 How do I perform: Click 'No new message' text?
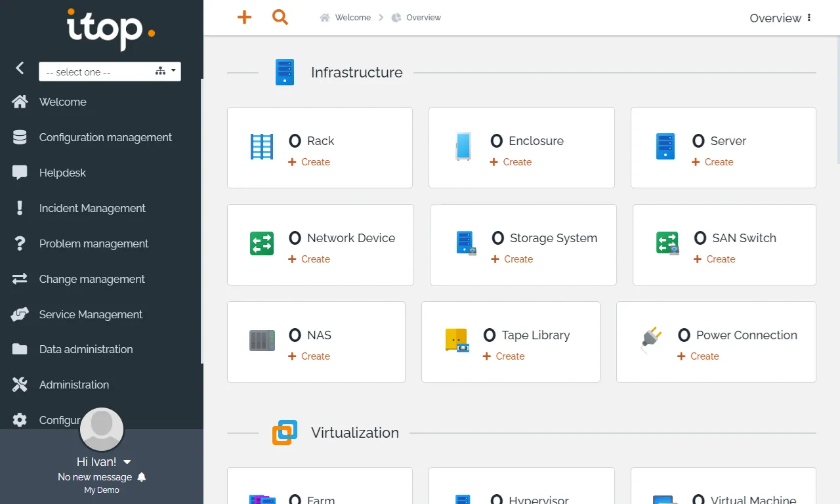pyautogui.click(x=94, y=477)
